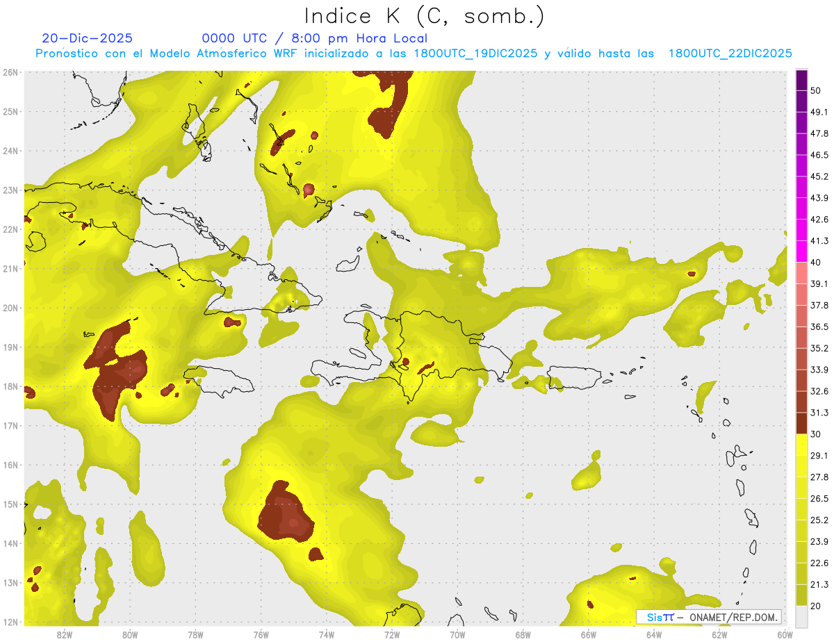Click the colorbar value "41.3"
The image size is (834, 644).
[x=819, y=241]
